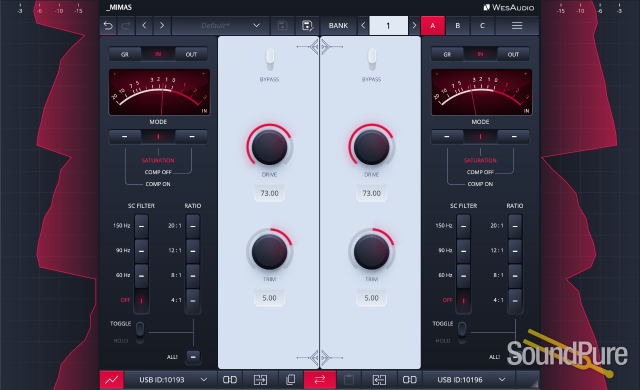Click the bank number field showing 1
The width and height of the screenshot is (640, 390).
coord(388,26)
